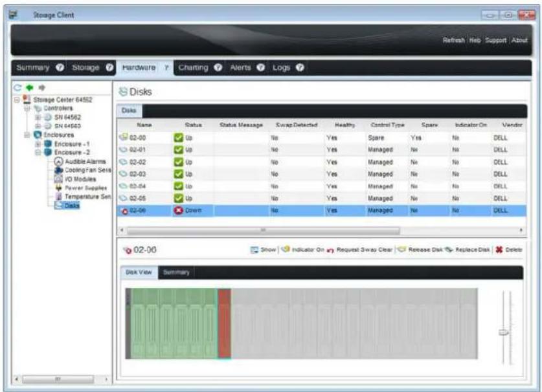Select the Disk View tab
542x392 pixels.
pyautogui.click(x=139, y=272)
